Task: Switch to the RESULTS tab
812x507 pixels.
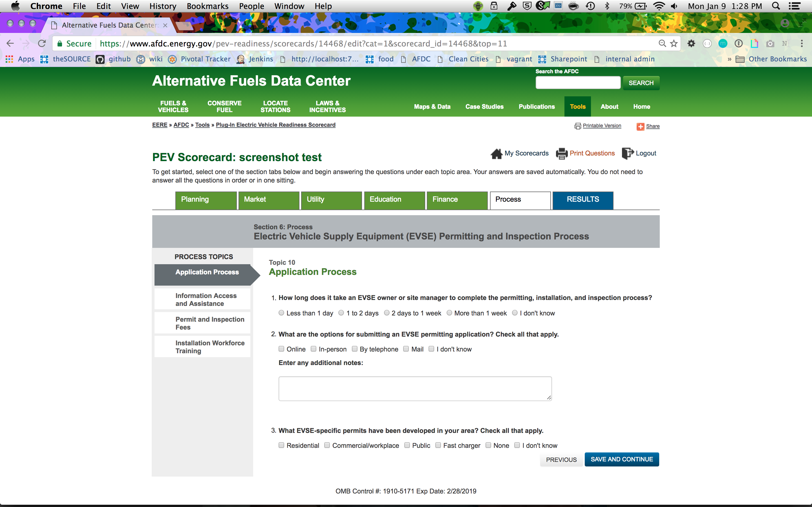Action: coord(582,200)
